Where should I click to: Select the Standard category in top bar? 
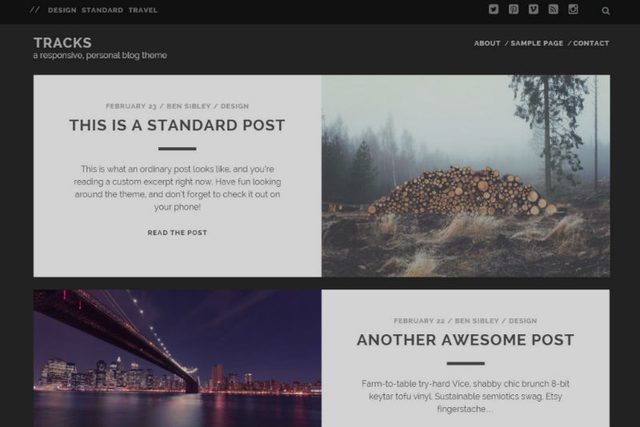pyautogui.click(x=102, y=10)
